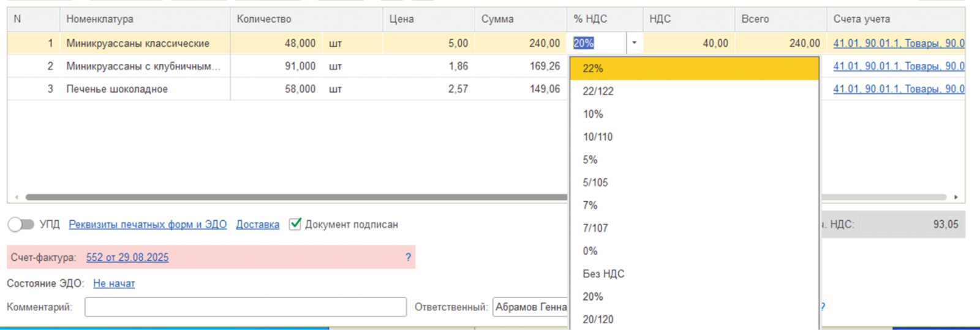Open the Доставка link

258,224
